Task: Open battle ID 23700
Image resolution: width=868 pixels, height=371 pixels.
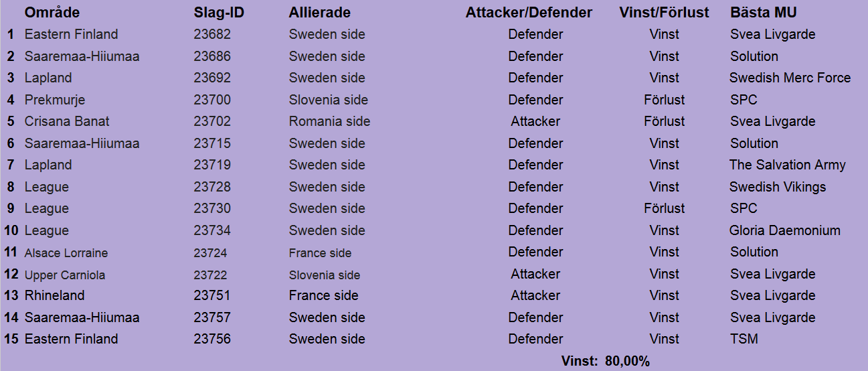Action: (212, 100)
